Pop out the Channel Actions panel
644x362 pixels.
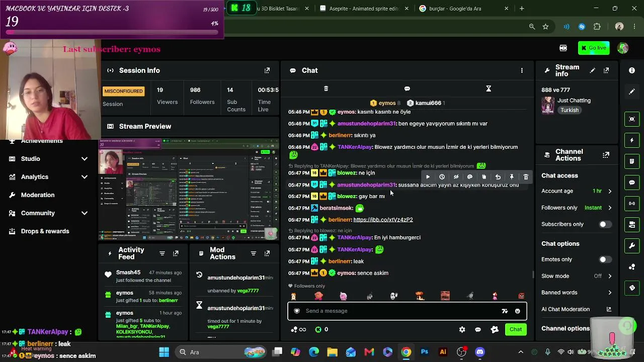coord(606,155)
